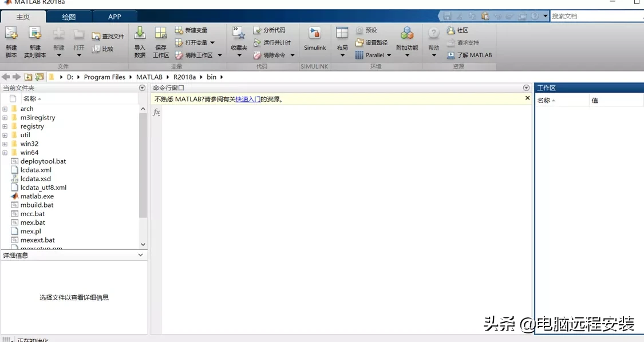The image size is (644, 342).
Task: Launch Simulink from the toolbar
Action: (x=315, y=39)
